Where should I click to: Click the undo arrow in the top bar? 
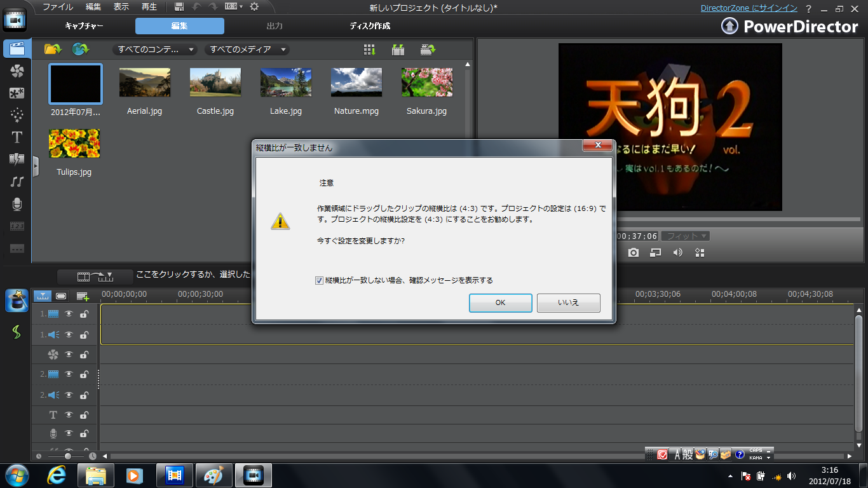point(196,6)
